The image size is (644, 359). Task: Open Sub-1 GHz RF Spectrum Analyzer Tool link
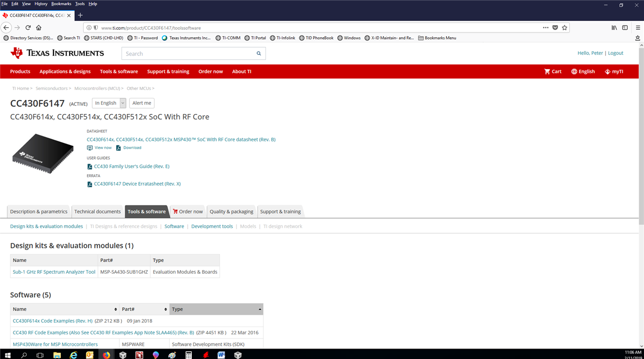54,272
